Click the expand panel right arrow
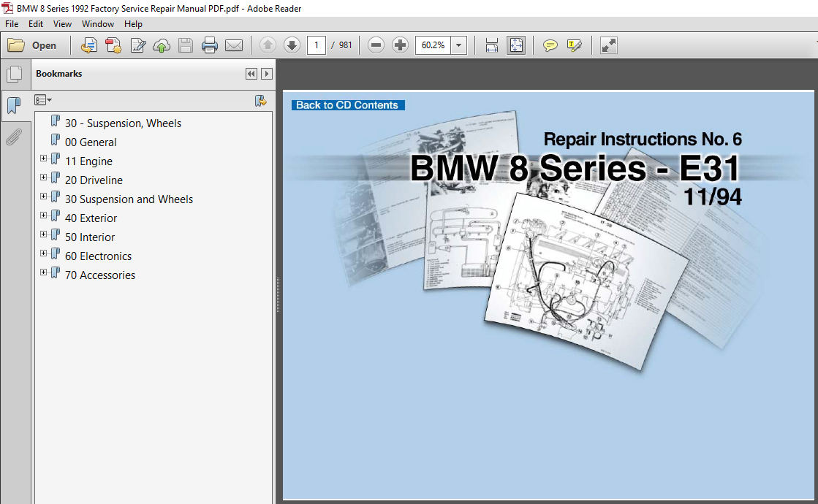The width and height of the screenshot is (818, 504). point(267,74)
